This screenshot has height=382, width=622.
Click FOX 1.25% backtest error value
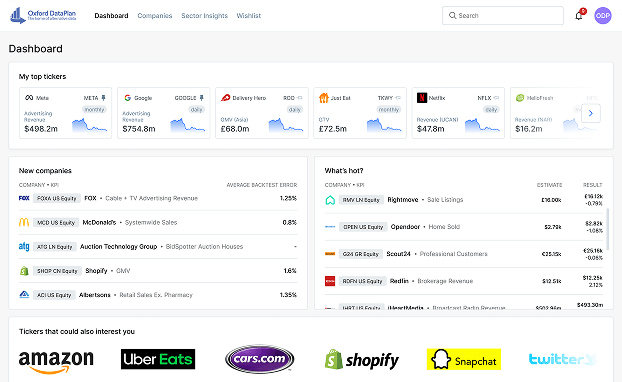(x=288, y=198)
